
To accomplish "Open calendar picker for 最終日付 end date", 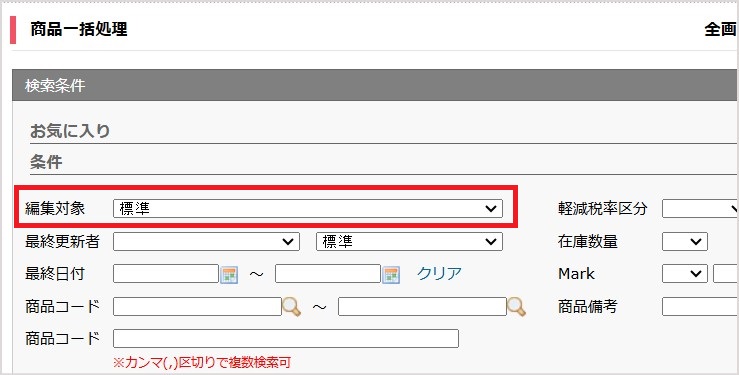I will 391,274.
